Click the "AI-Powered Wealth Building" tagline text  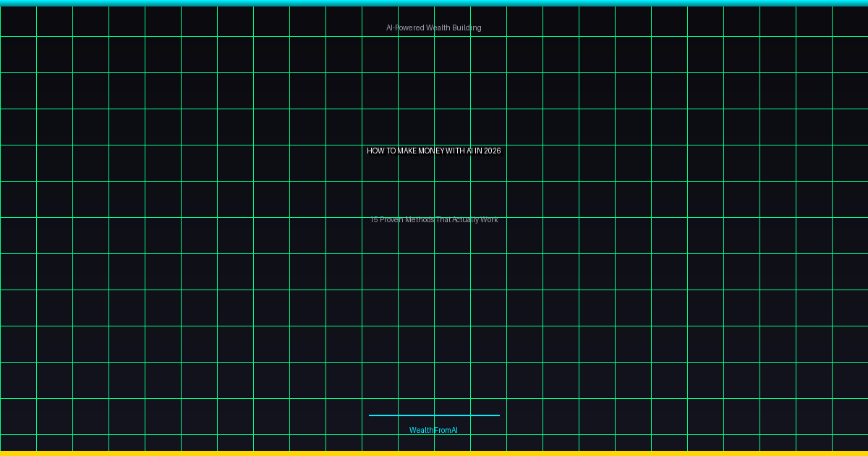[433, 28]
